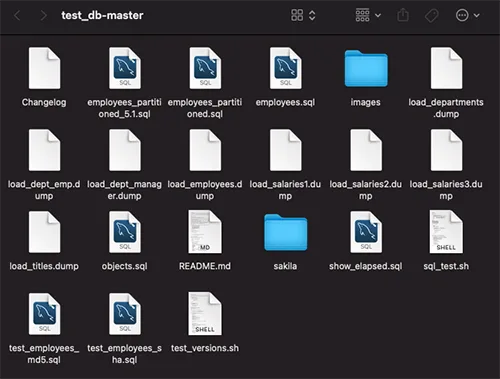Select show_elapsed.sql file icon
The height and width of the screenshot is (379, 500).
[366, 232]
